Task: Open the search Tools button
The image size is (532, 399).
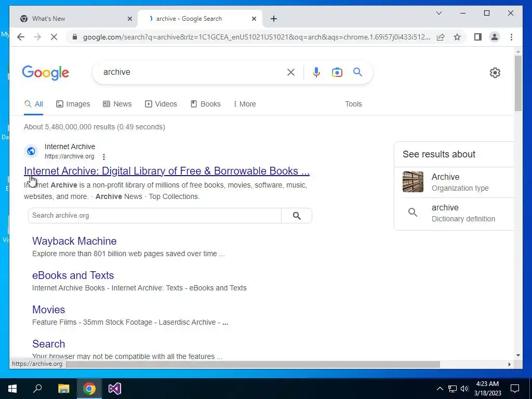Action: pos(353,104)
